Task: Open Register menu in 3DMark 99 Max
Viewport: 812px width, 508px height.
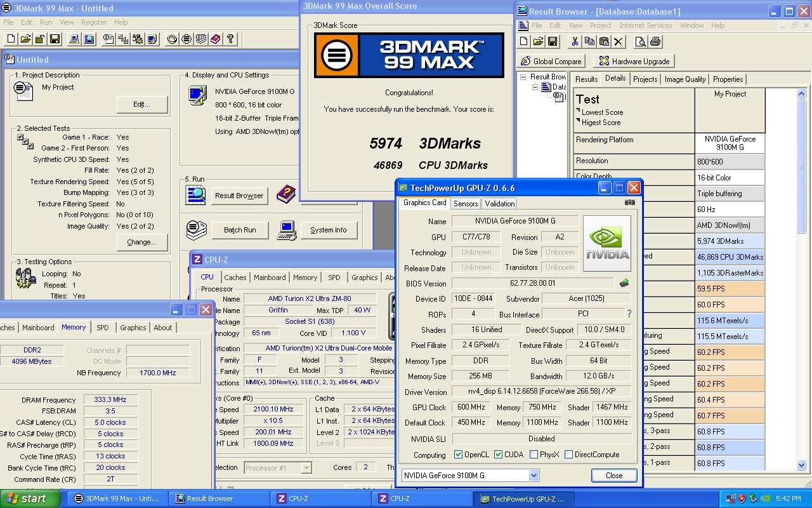Action: 94,22
